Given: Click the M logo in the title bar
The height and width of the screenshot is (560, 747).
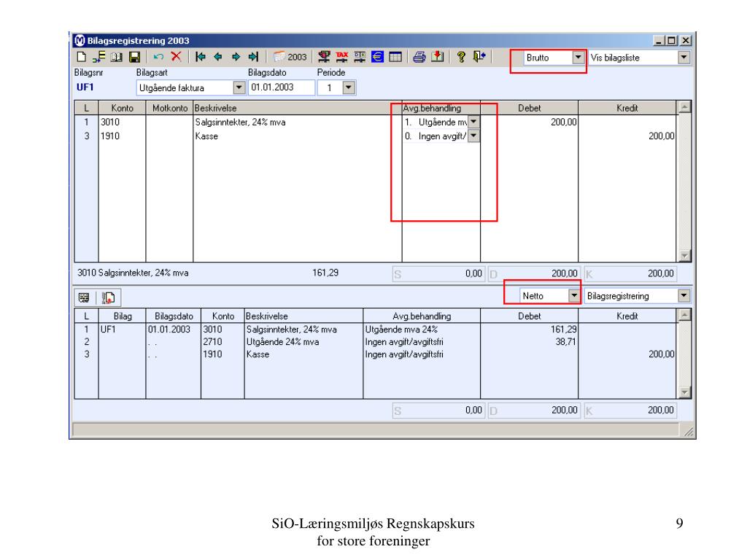Looking at the screenshot, I should click(80, 41).
